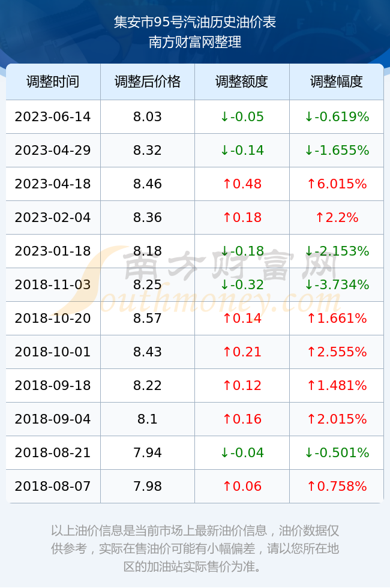
Task: Click the 调整时间 column header
Action: 53,82
